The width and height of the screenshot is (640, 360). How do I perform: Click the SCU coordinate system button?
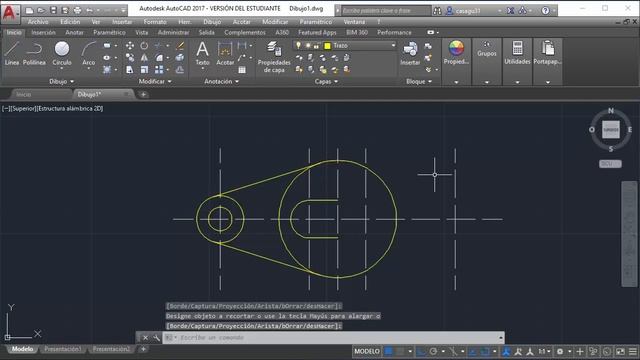tap(610, 164)
